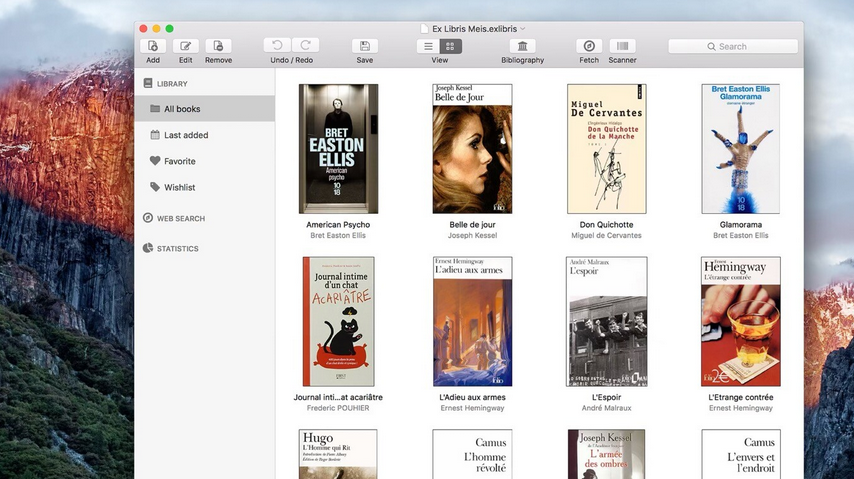Screen dimensions: 854x479
Task: Click the LIBRARY section header
Action: click(x=172, y=84)
